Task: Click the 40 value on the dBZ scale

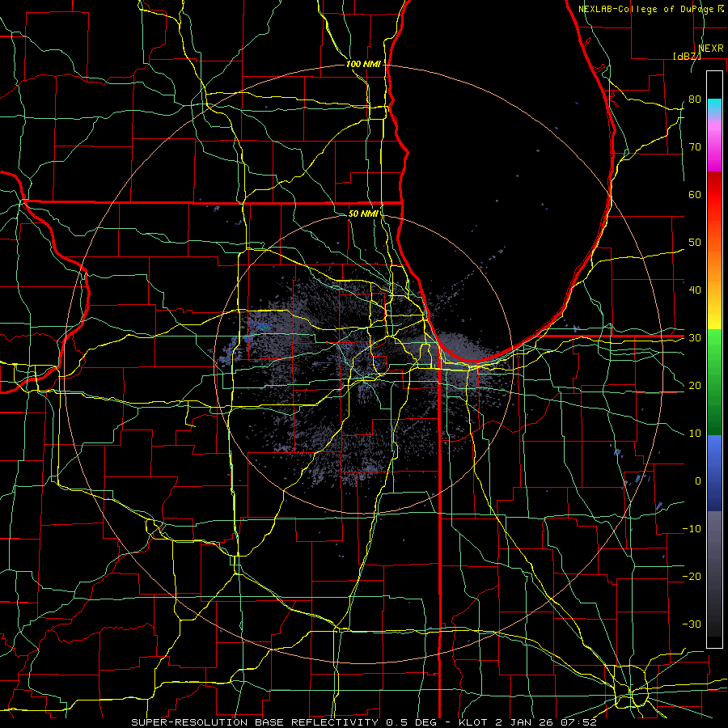Action: click(695, 290)
